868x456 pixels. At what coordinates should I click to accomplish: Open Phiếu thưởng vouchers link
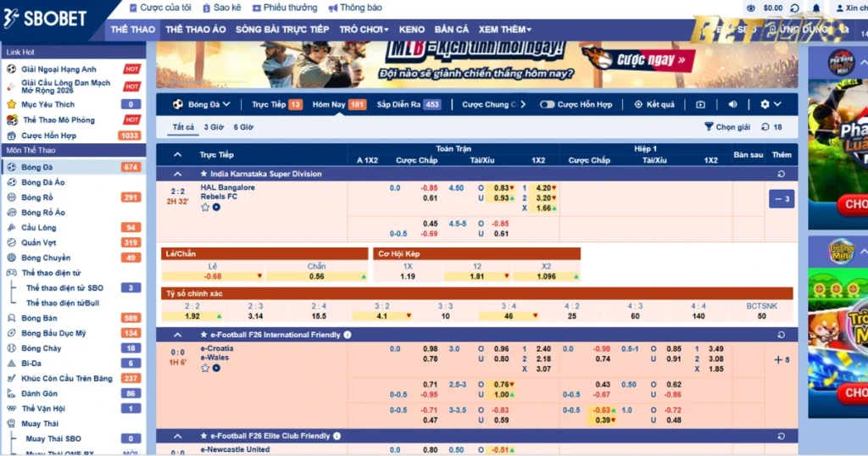(285, 8)
